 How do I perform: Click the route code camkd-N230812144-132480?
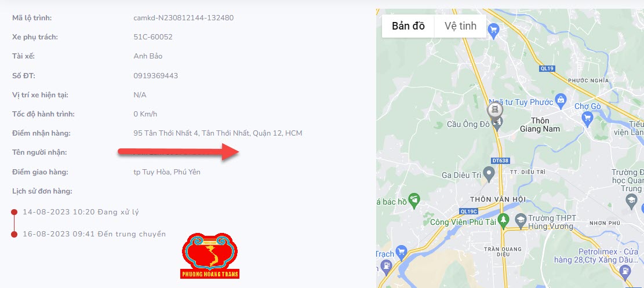pyautogui.click(x=184, y=17)
